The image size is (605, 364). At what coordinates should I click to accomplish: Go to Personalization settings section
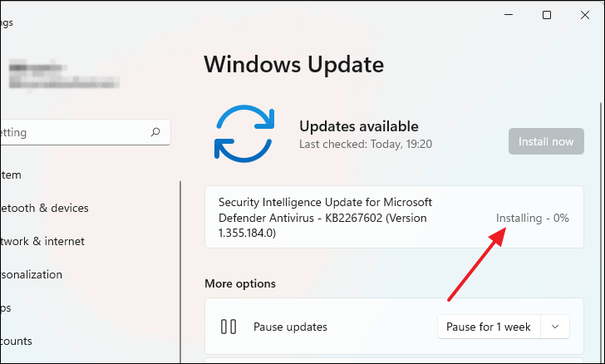coord(32,274)
